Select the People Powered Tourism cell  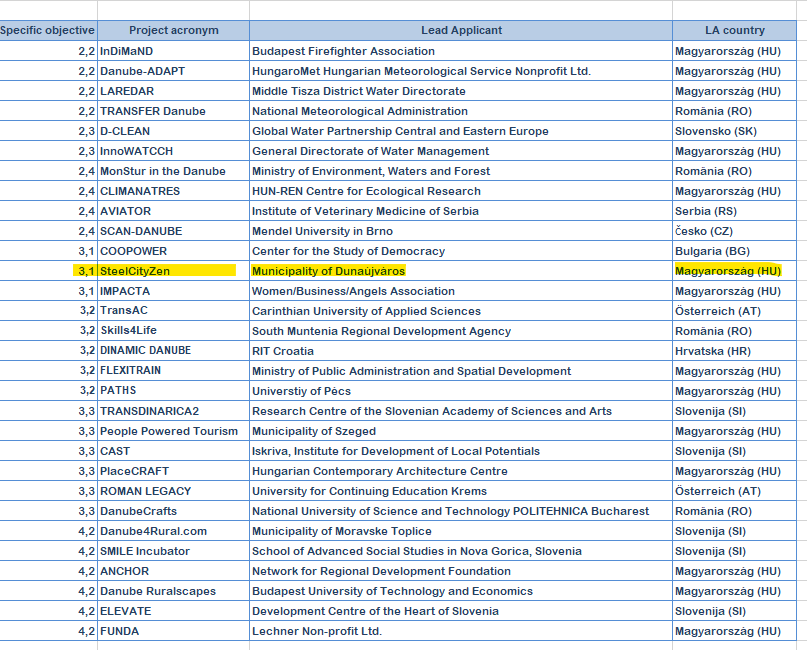pyautogui.click(x=169, y=431)
